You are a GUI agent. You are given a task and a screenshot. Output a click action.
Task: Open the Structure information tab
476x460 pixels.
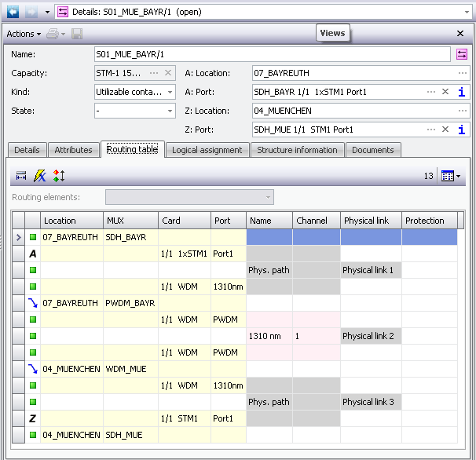[297, 150]
